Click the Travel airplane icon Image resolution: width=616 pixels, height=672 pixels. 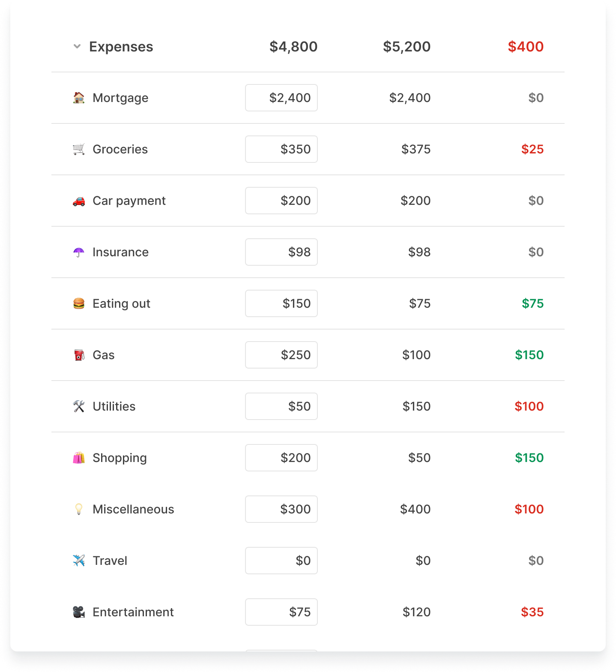click(x=79, y=561)
